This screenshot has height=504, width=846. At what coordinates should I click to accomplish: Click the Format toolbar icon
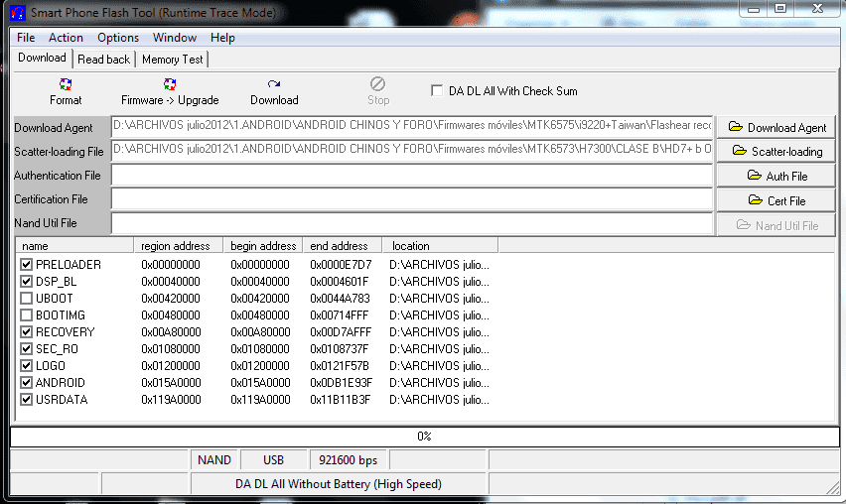click(66, 84)
